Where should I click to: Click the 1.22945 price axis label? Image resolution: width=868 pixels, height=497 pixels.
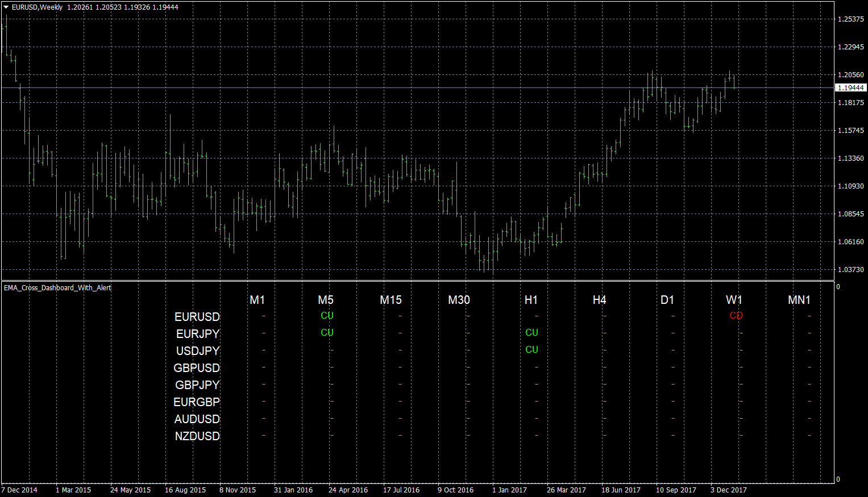coord(850,47)
